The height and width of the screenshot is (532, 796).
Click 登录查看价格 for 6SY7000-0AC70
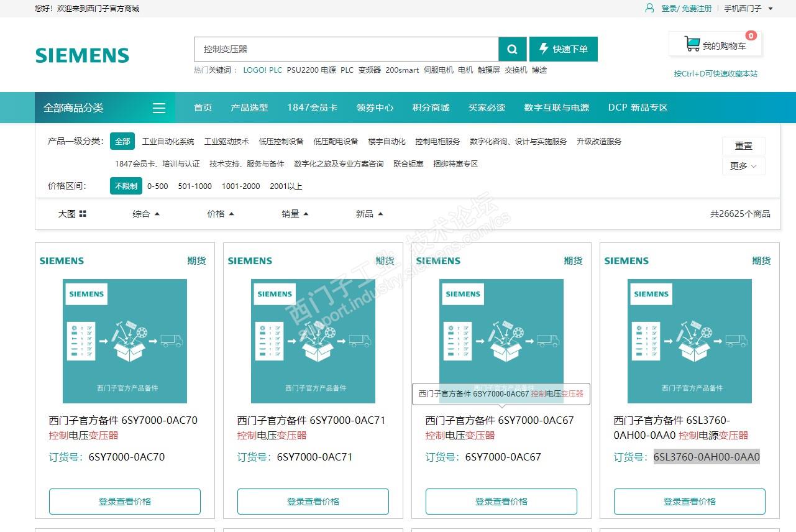(125, 502)
